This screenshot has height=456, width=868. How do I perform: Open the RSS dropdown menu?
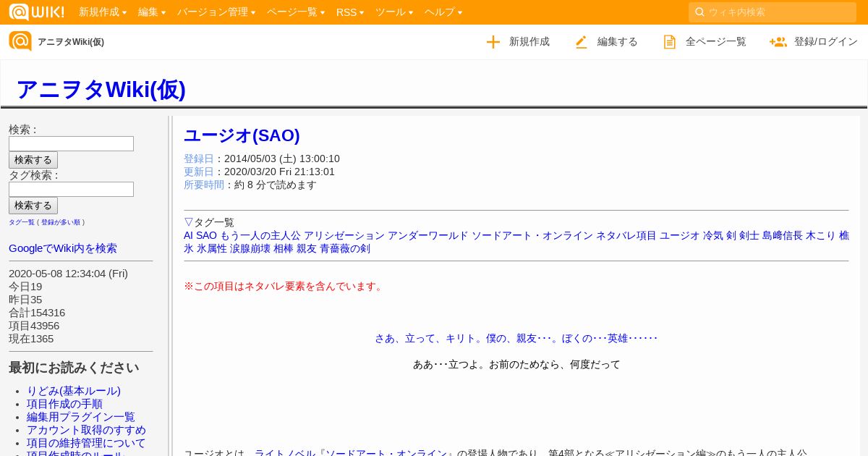coord(350,12)
